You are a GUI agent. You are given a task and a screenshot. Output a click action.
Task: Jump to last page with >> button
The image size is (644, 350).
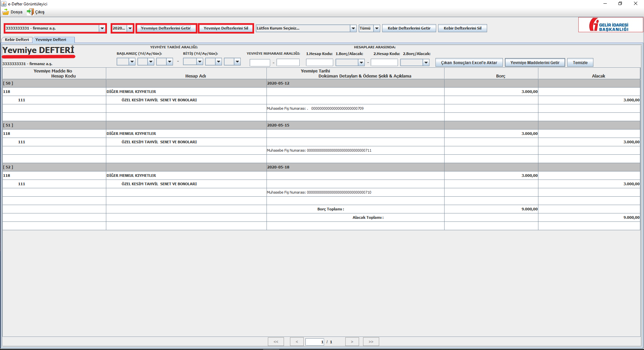[x=371, y=342]
